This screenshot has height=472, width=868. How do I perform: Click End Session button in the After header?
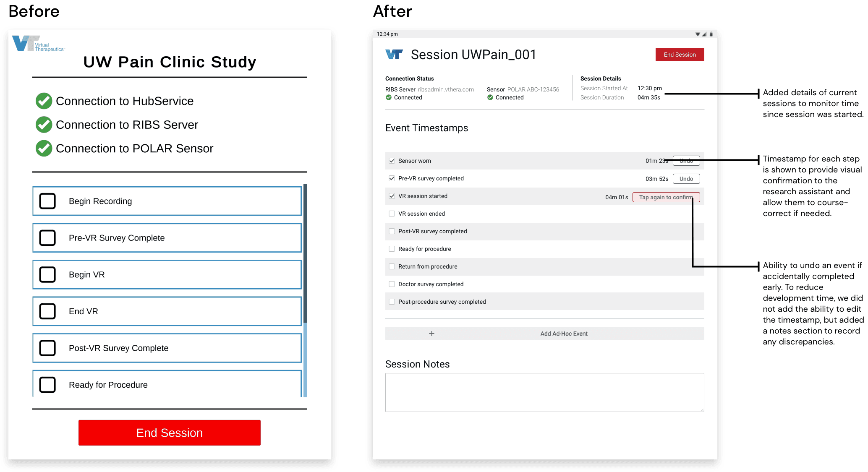pyautogui.click(x=680, y=55)
